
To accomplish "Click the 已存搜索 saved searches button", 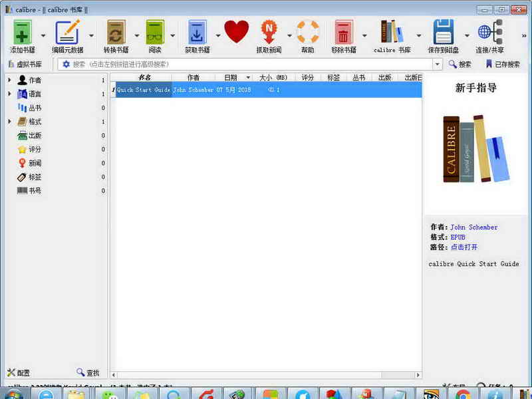I will (x=503, y=64).
